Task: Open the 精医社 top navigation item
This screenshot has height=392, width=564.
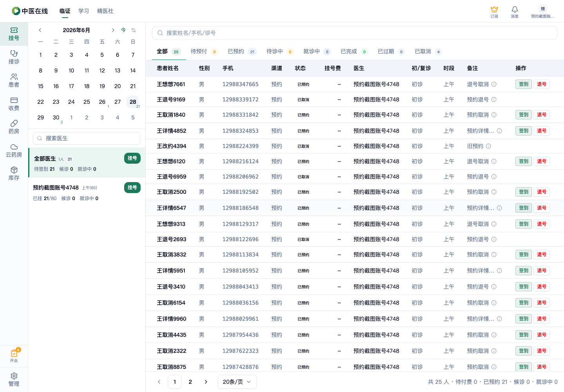Action: click(105, 11)
